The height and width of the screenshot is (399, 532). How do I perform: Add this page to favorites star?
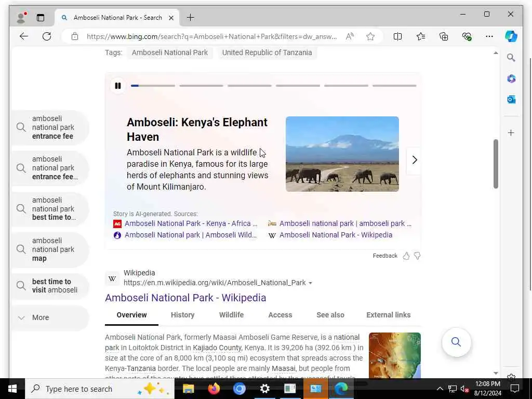pyautogui.click(x=370, y=36)
